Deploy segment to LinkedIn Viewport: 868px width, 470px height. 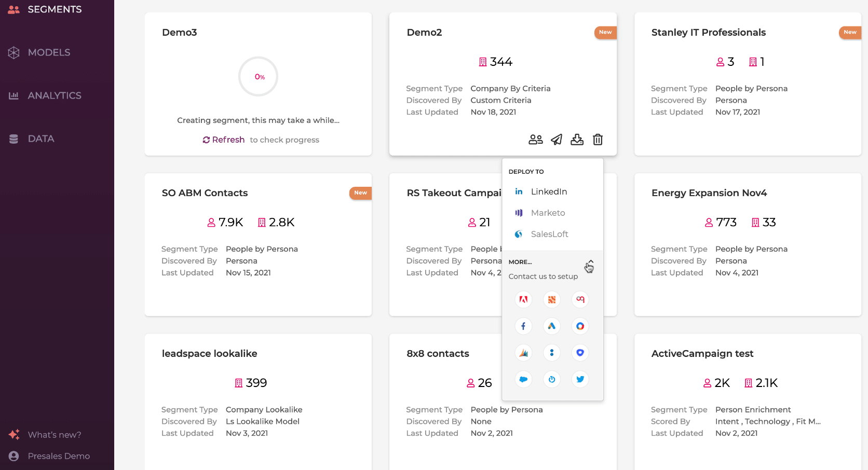point(548,191)
